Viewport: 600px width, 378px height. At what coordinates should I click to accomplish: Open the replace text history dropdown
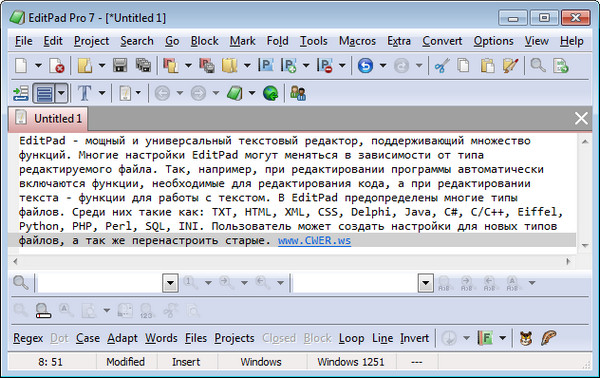pyautogui.click(x=426, y=283)
